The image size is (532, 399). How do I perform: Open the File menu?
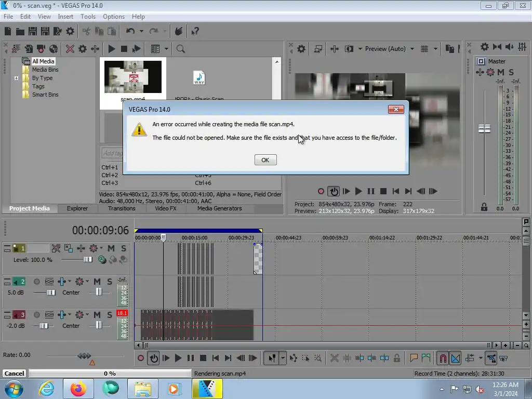[8, 16]
